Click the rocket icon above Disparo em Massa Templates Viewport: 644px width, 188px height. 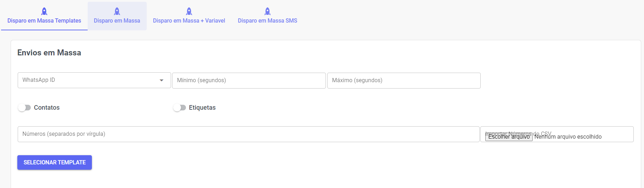[x=44, y=11]
